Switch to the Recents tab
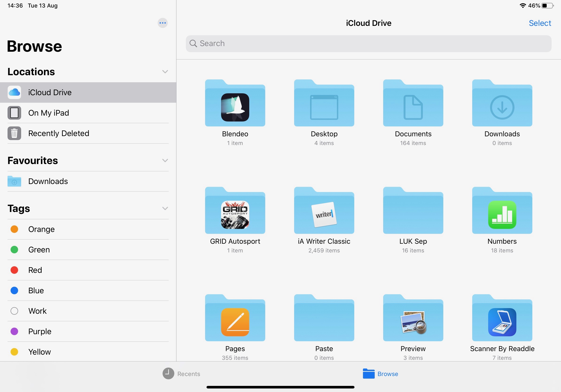Screen dimensions: 561x392 coord(181,374)
